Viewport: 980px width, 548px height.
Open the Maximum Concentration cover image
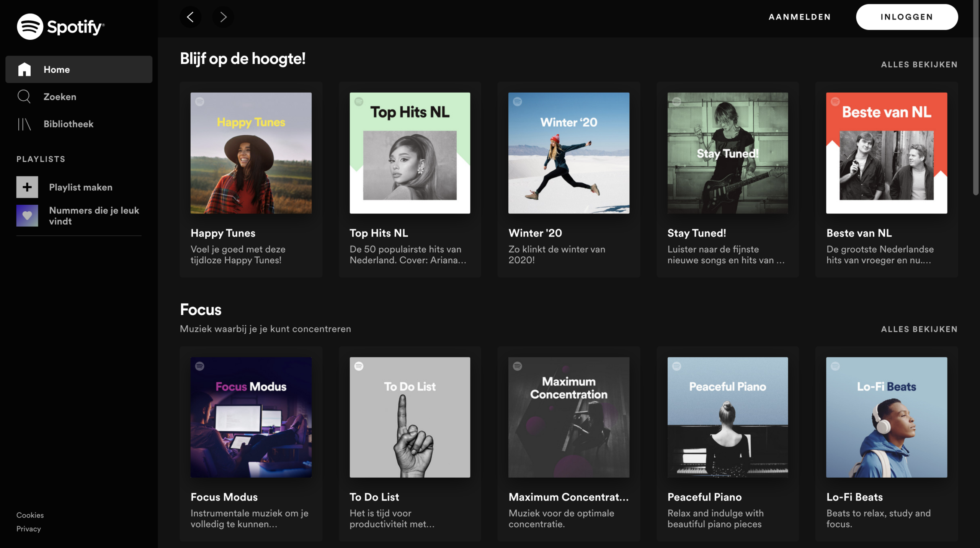(569, 417)
